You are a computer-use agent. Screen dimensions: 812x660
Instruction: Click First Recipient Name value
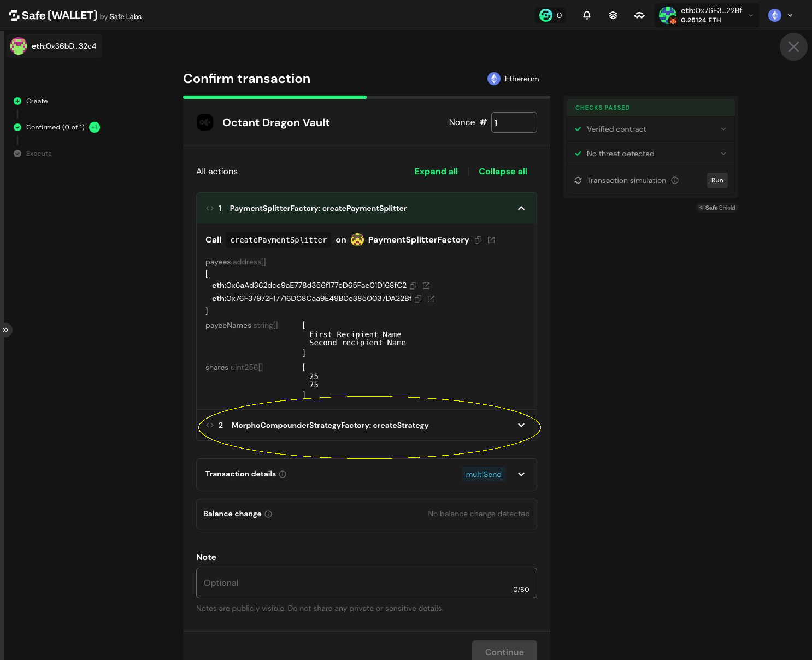click(x=355, y=334)
